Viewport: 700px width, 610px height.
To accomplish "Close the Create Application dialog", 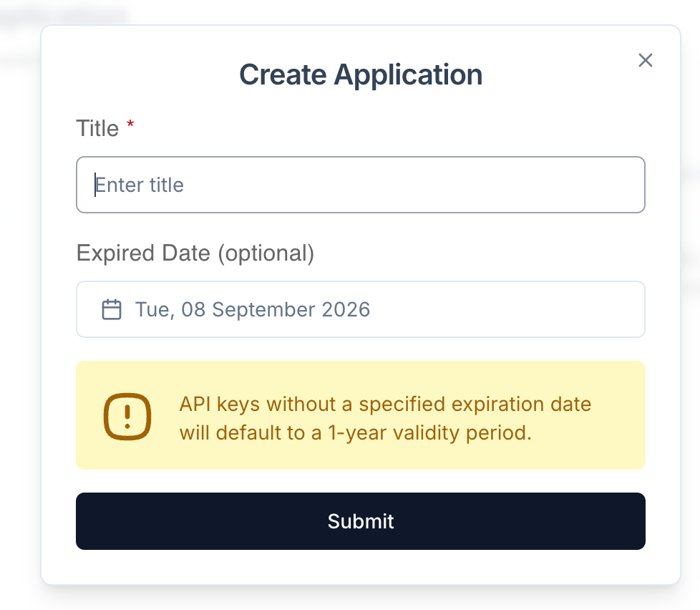I will click(x=646, y=60).
